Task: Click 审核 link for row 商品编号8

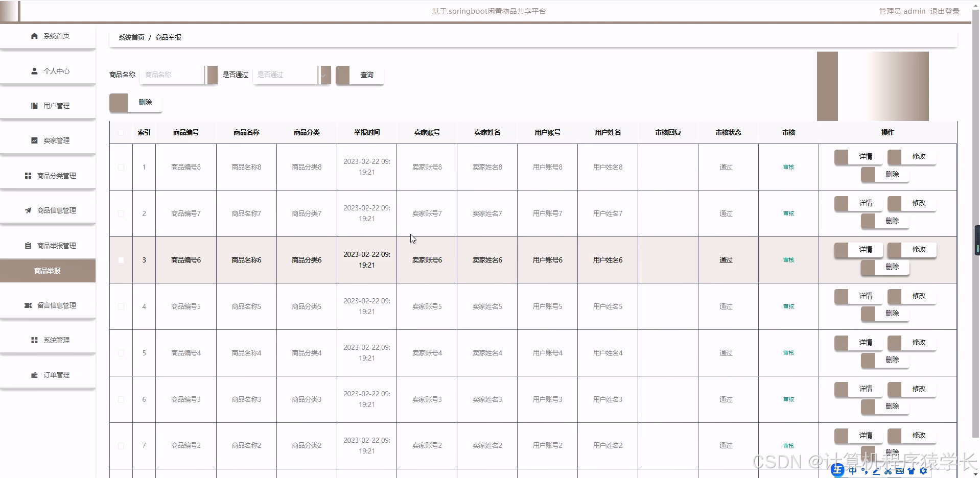Action: click(788, 167)
